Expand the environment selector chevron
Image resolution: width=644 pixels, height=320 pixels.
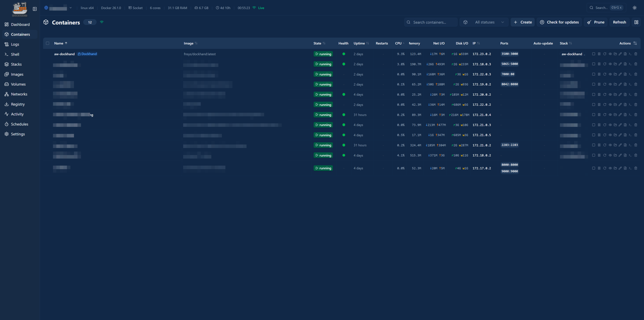(x=71, y=8)
